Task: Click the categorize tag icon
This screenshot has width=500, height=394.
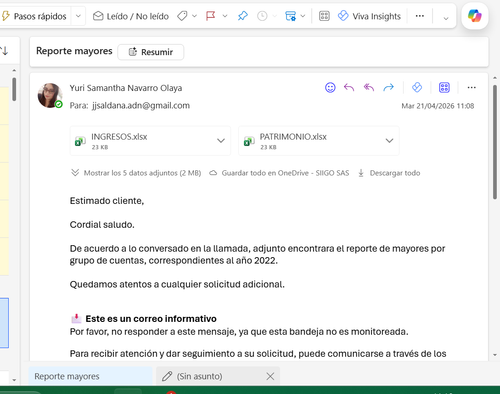Action: pos(182,16)
